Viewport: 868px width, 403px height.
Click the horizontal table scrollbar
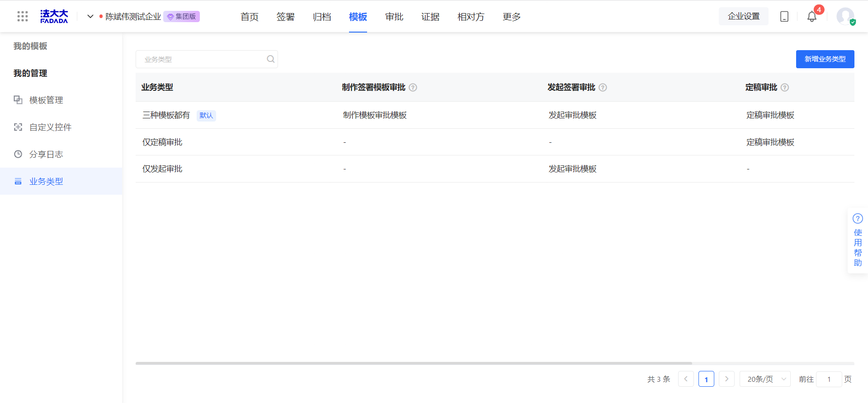click(x=414, y=363)
